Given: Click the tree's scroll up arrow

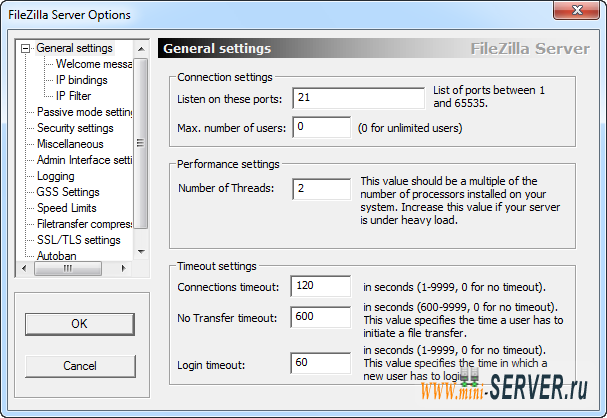Looking at the screenshot, I should 141,49.
